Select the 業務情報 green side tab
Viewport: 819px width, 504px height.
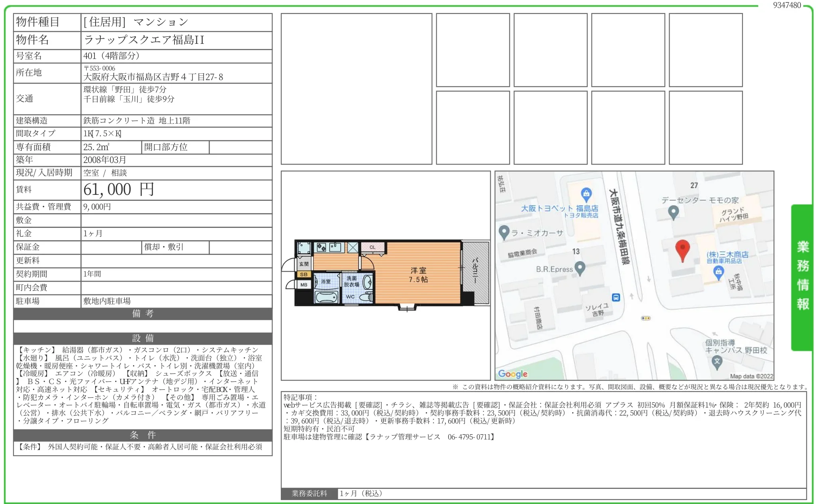(x=802, y=277)
